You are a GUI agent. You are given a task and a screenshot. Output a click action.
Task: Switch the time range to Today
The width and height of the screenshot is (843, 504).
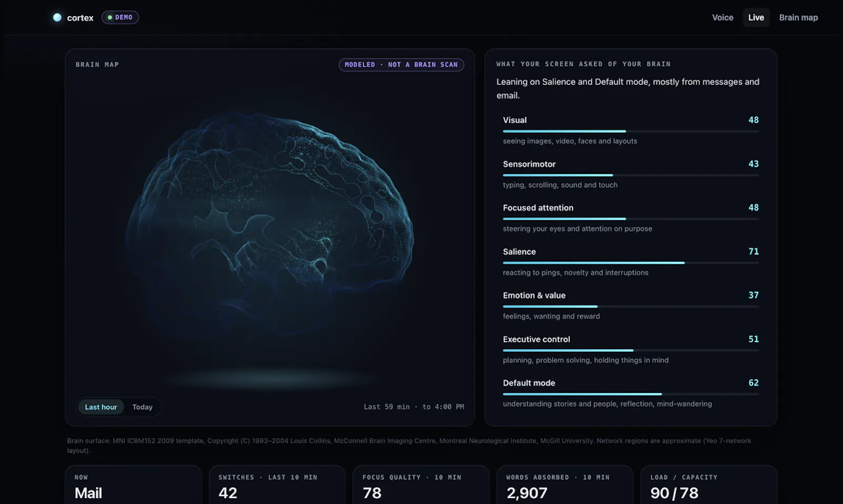[142, 407]
